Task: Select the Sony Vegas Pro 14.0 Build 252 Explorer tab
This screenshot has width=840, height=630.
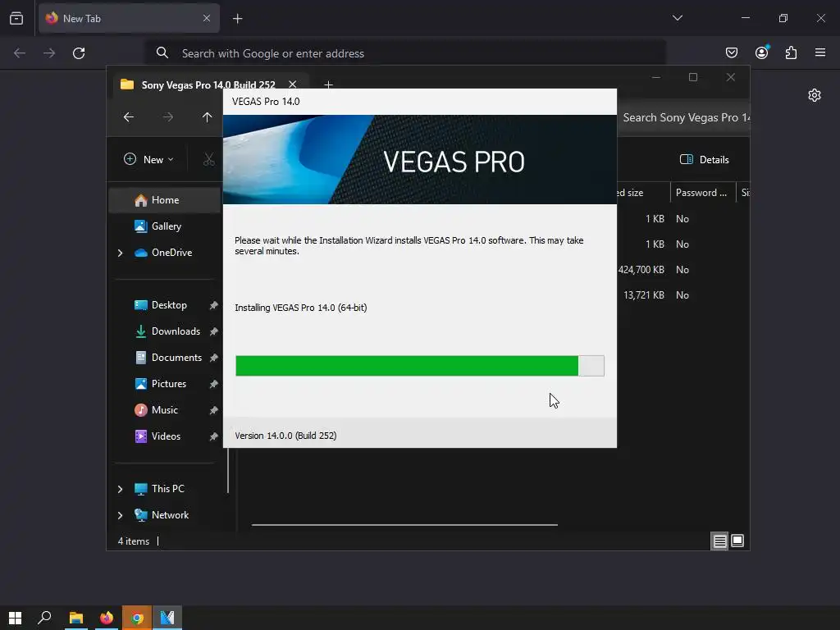Action: point(208,84)
